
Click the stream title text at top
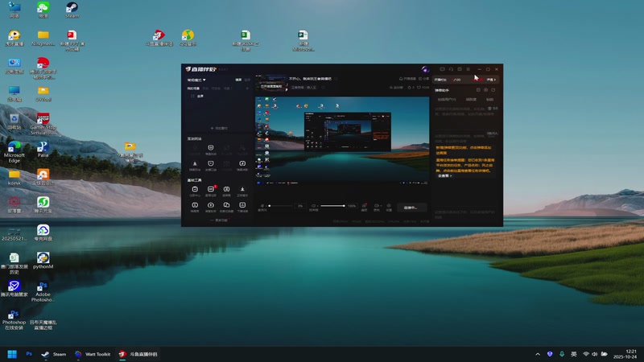point(310,79)
